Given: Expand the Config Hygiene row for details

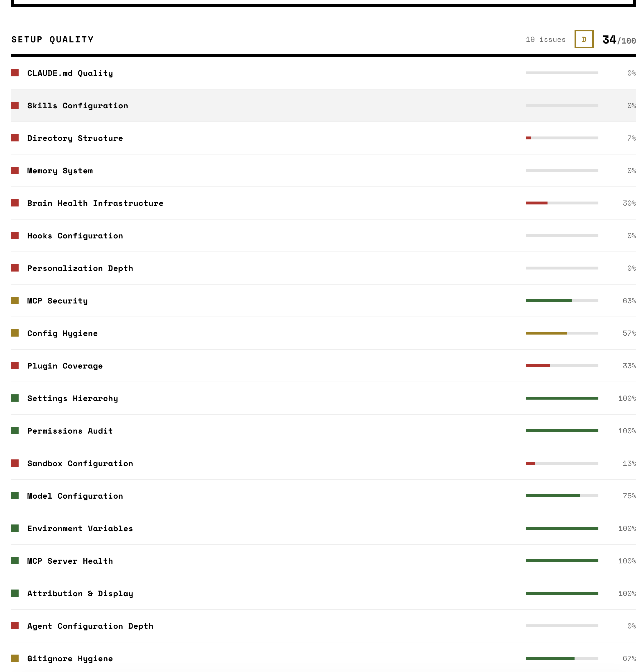Looking at the screenshot, I should pyautogui.click(x=62, y=333).
